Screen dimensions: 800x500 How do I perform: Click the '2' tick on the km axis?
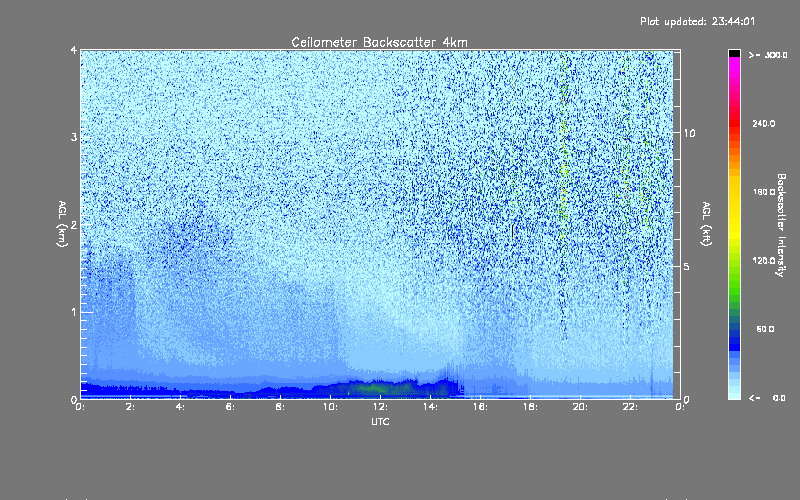[x=74, y=225]
